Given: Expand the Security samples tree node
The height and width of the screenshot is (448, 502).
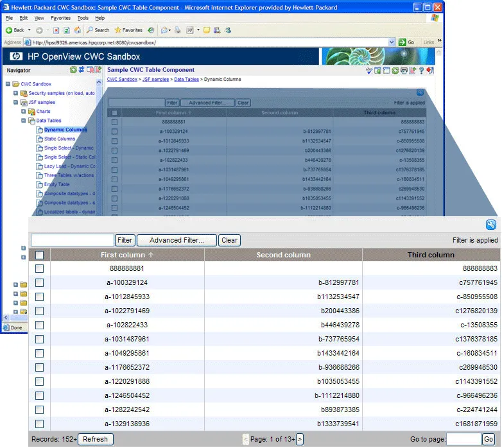Looking at the screenshot, I should (x=15, y=93).
